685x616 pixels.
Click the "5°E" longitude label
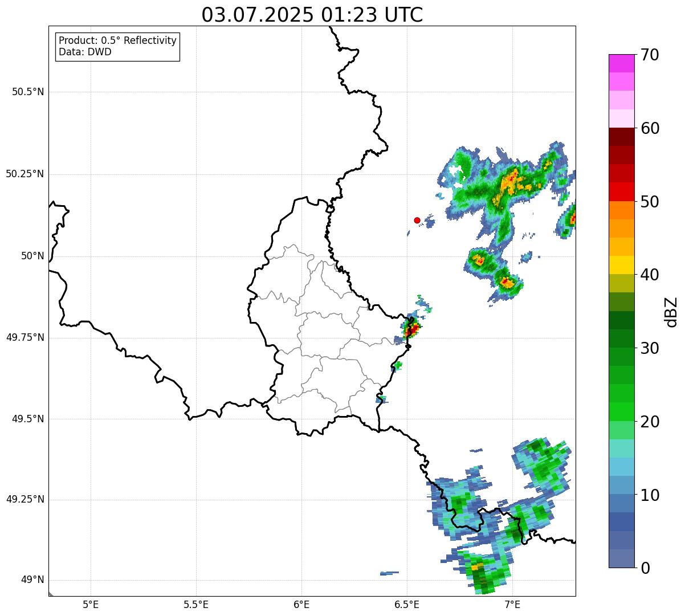pyautogui.click(x=91, y=604)
